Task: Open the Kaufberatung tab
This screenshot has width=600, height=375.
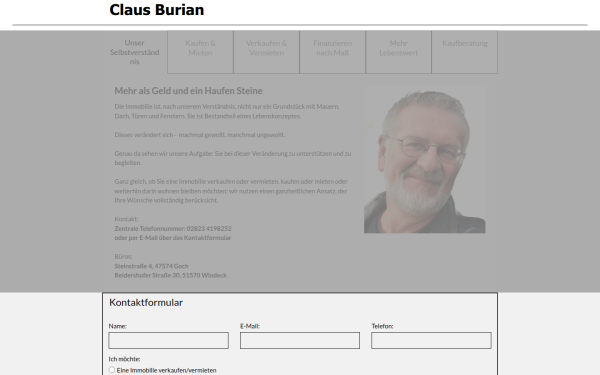Action: (x=465, y=52)
